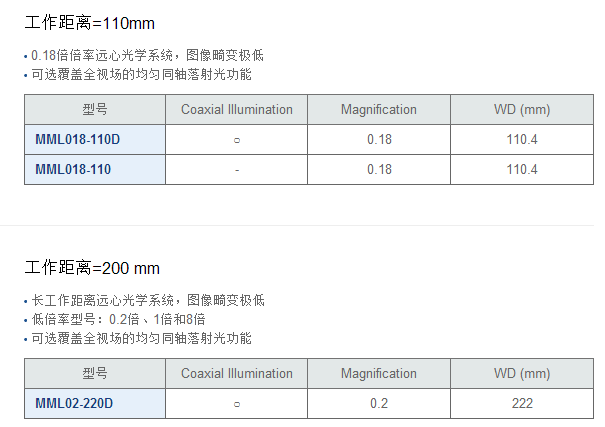605x427 pixels.
Task: Click 型号 header in the 110mm table
Action: pyautogui.click(x=95, y=110)
